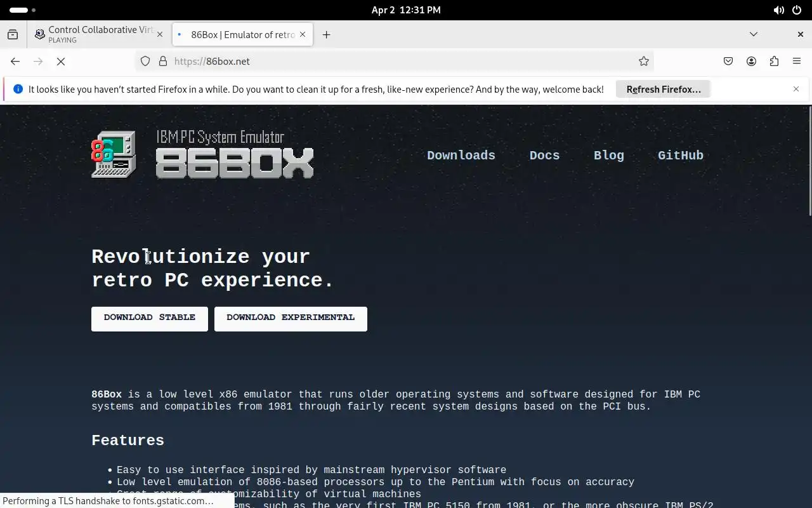The width and height of the screenshot is (812, 508).
Task: Click the disabled forward arrow
Action: (38, 61)
